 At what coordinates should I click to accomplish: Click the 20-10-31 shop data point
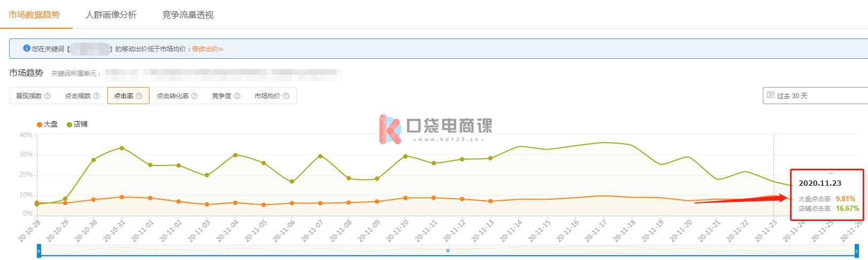(x=122, y=148)
